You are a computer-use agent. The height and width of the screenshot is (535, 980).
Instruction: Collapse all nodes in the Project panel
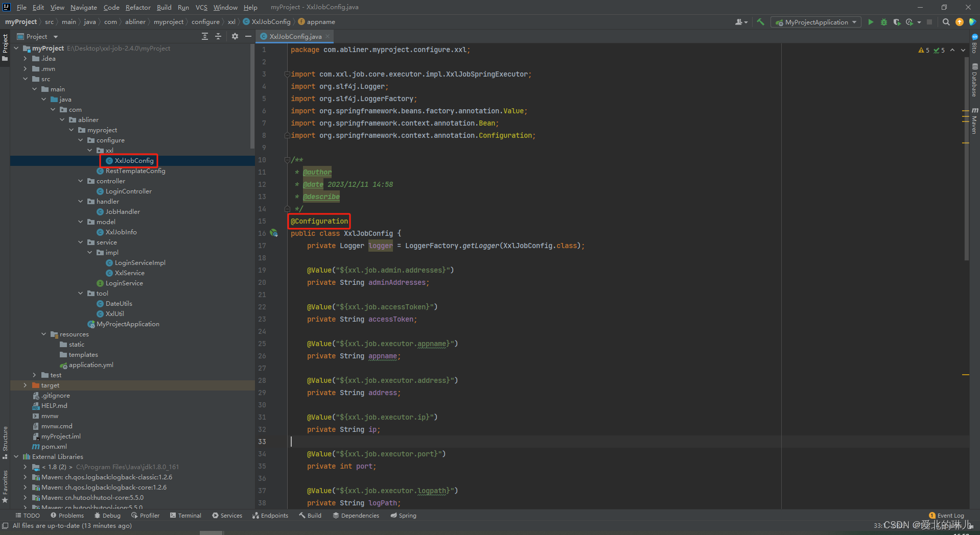click(218, 36)
